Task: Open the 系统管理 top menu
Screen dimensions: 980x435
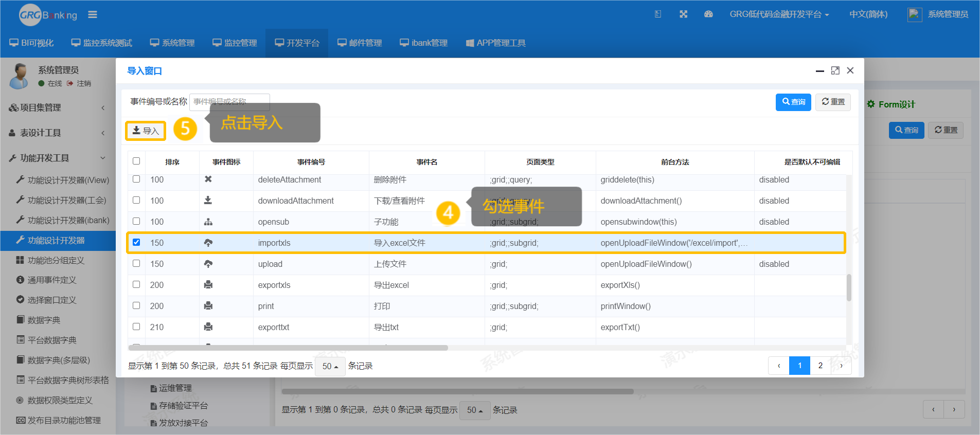Action: 172,43
